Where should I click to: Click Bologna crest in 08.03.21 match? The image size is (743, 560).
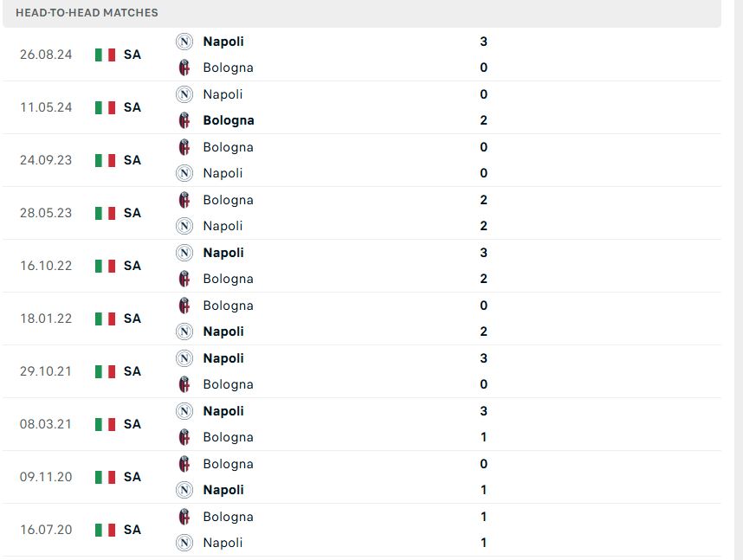coord(184,437)
